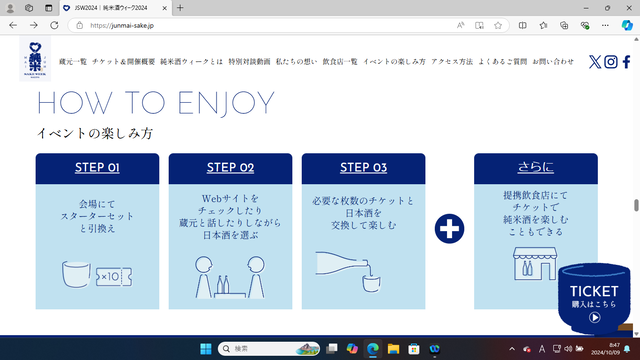Open Copilot app on the taskbar
Viewport: 640px width, 360px height.
point(352,349)
